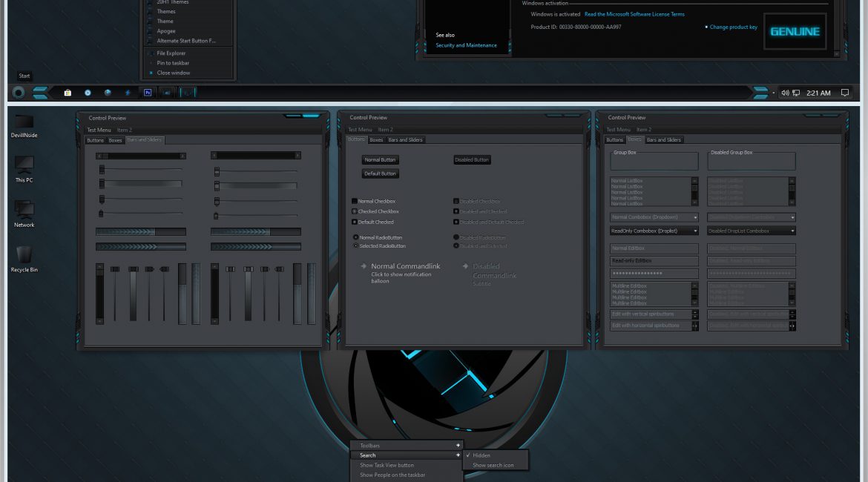
Task: Select the Normal RadioButton
Action: click(x=355, y=237)
